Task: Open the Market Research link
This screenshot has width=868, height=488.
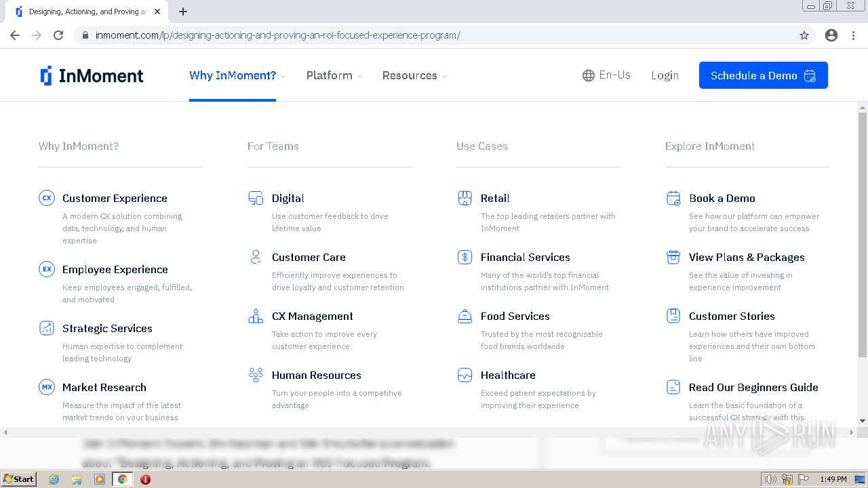Action: coord(104,387)
